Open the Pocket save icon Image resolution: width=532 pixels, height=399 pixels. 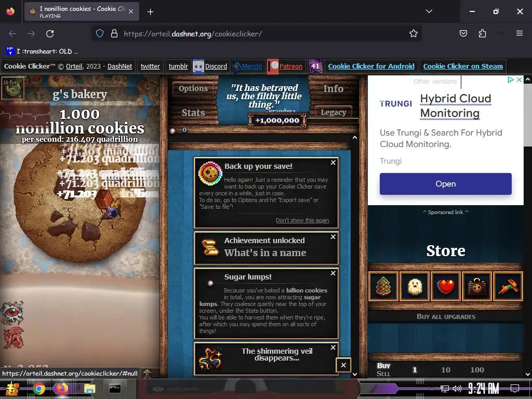[463, 33]
